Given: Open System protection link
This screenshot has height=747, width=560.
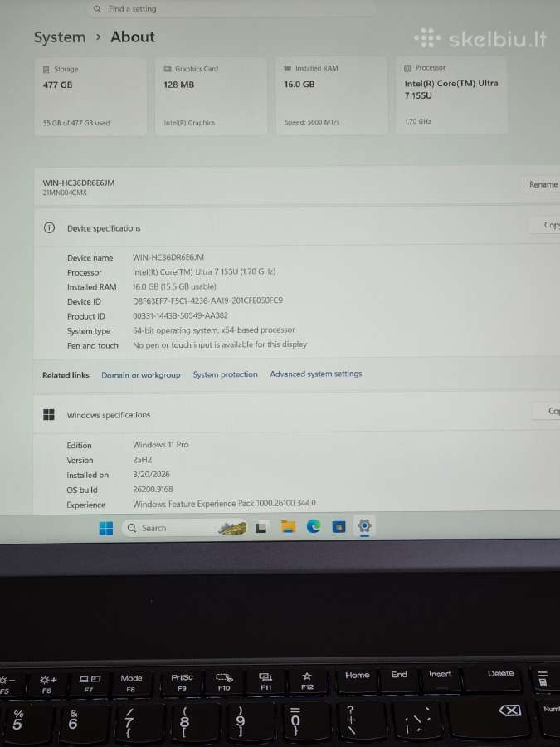Looking at the screenshot, I should (x=225, y=374).
